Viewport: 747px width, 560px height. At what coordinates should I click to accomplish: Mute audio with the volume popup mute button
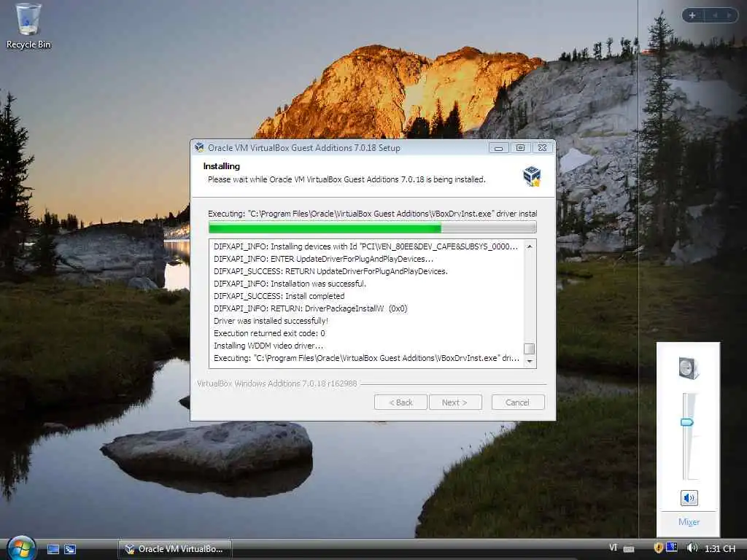click(689, 498)
